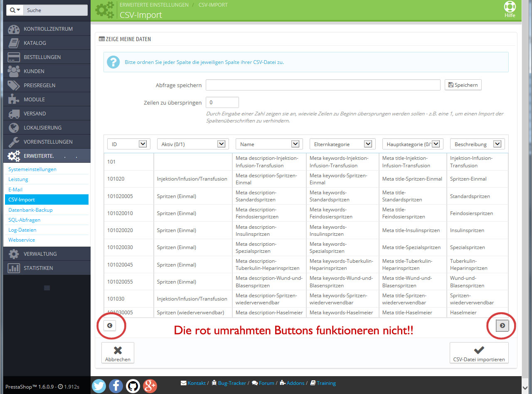Open Webservice submenu item
Screen dimensions: 532x394
coord(22,240)
